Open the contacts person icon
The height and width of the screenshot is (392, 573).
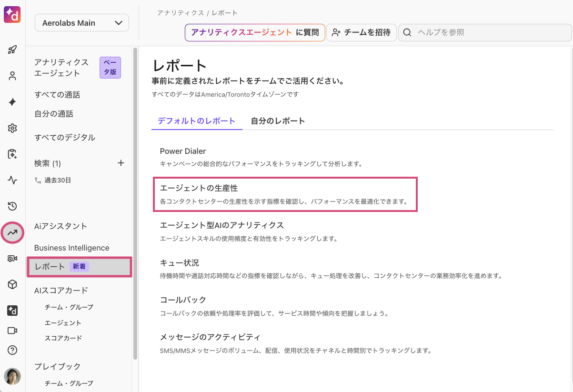(x=12, y=76)
